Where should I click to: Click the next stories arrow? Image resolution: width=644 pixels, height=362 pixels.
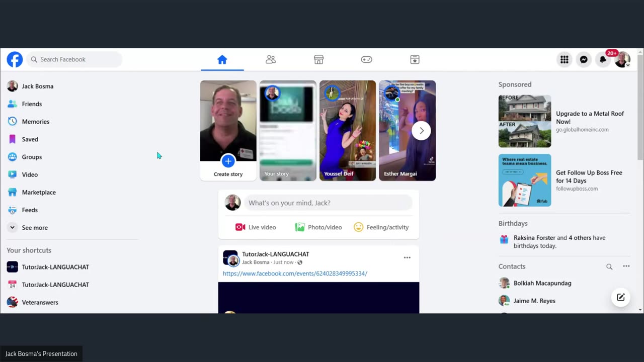[x=421, y=131]
